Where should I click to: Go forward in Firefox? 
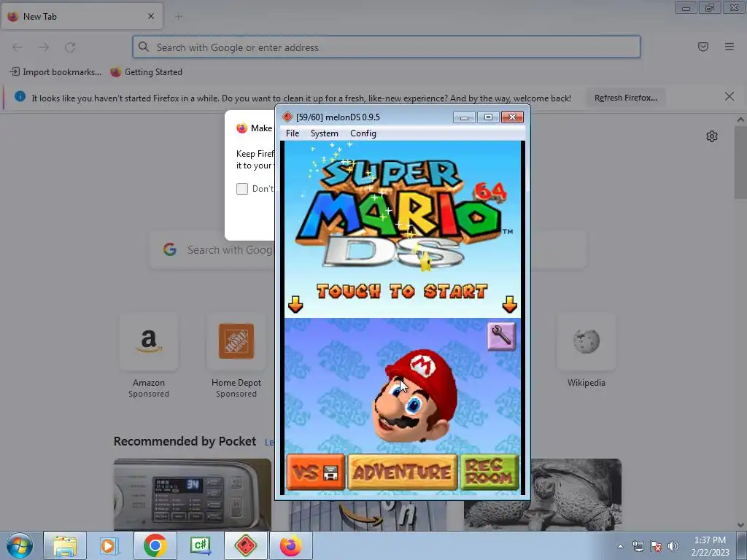[44, 47]
